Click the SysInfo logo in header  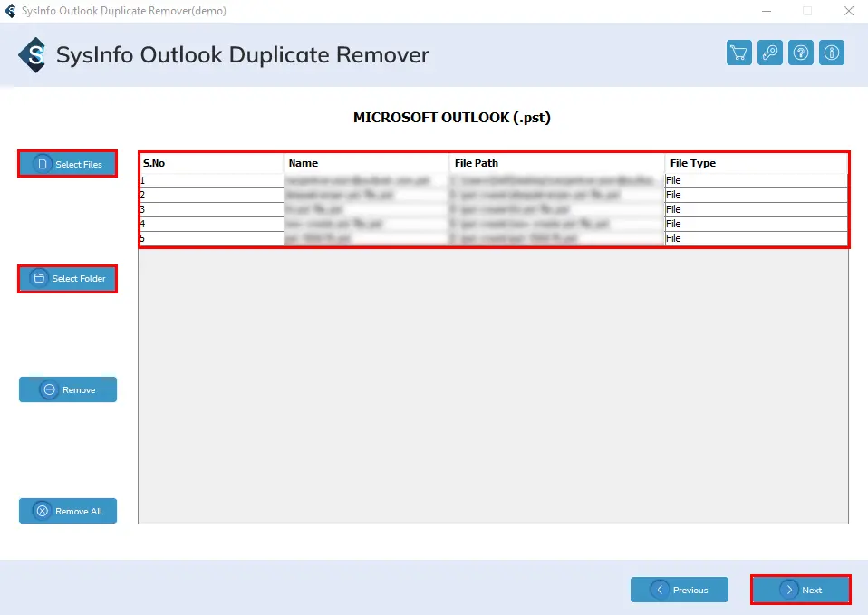pyautogui.click(x=32, y=55)
